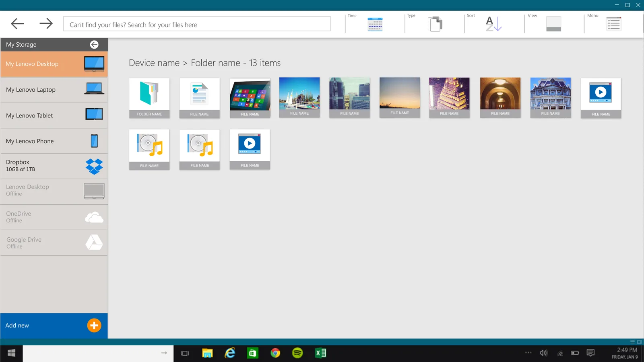644x362 pixels.
Task: Click the orange Add new plus button
Action: tap(94, 325)
